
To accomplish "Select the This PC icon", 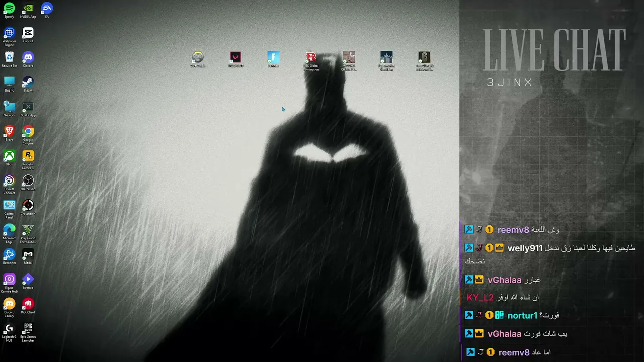I will click(9, 84).
